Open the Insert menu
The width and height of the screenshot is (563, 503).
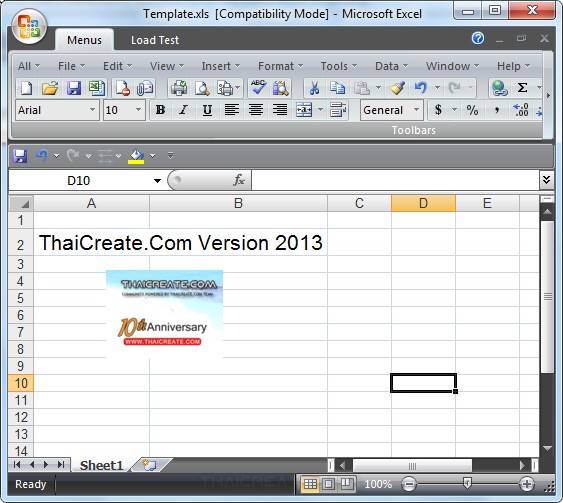220,66
